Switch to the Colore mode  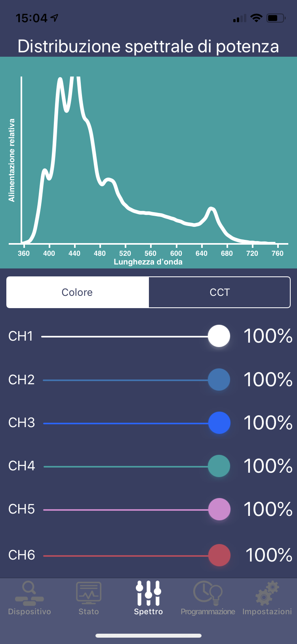(78, 292)
